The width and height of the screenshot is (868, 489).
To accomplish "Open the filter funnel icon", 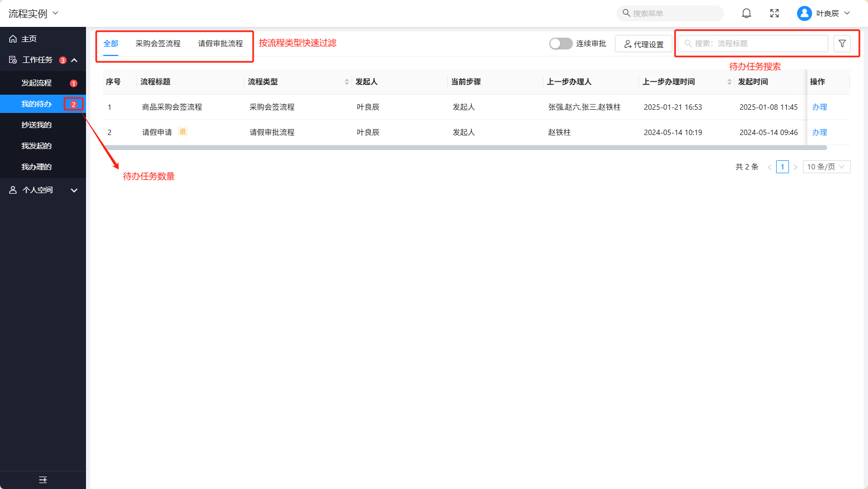I will pyautogui.click(x=842, y=44).
